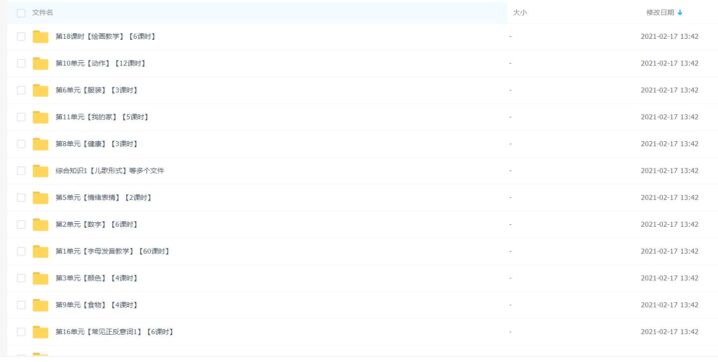The width and height of the screenshot is (718, 362).
Task: Open folder name 第9单元【食物】【4课时】
Action: (97, 305)
